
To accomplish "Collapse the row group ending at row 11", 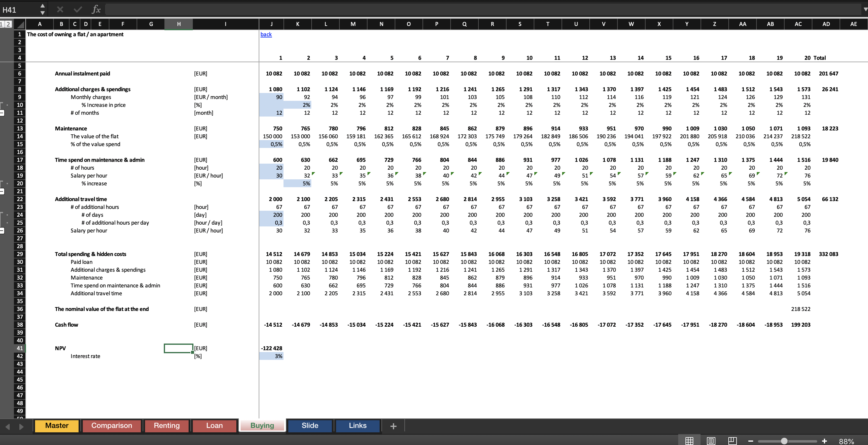I will [x=2, y=113].
